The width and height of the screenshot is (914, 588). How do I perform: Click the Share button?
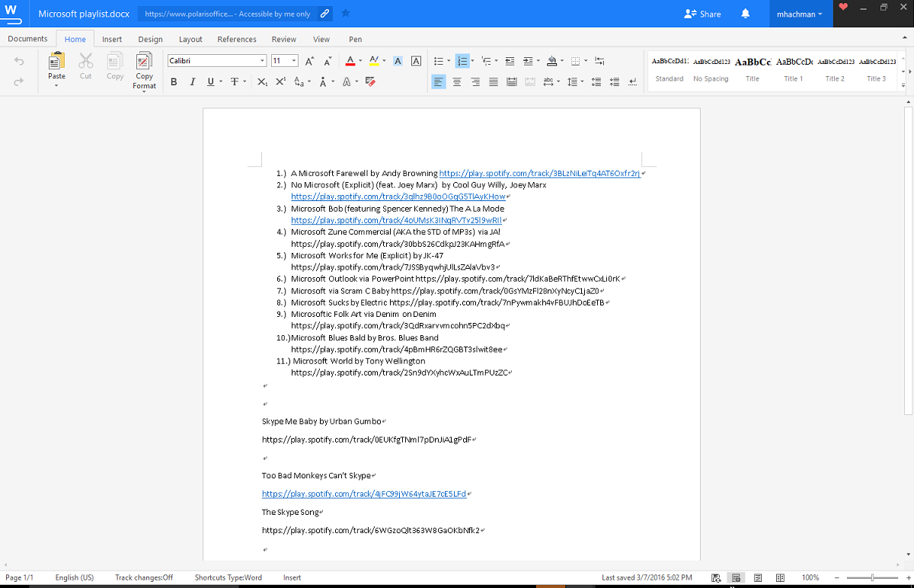click(702, 14)
